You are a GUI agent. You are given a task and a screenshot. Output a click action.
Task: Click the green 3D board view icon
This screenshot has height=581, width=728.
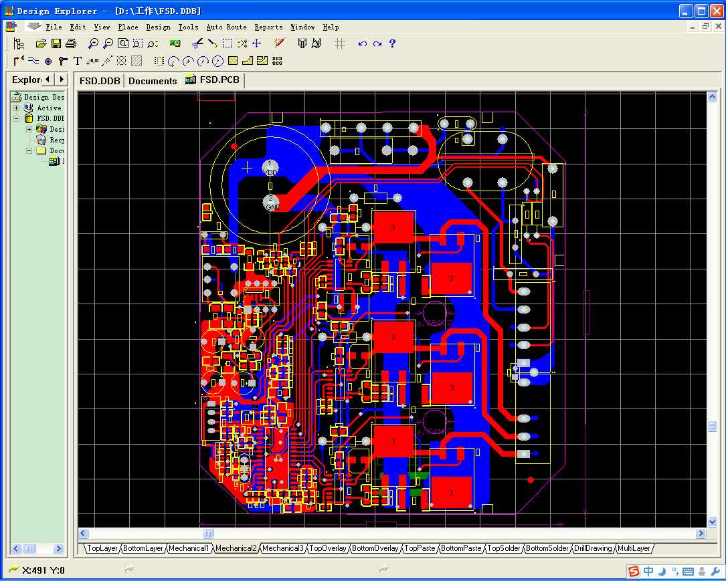(175, 43)
